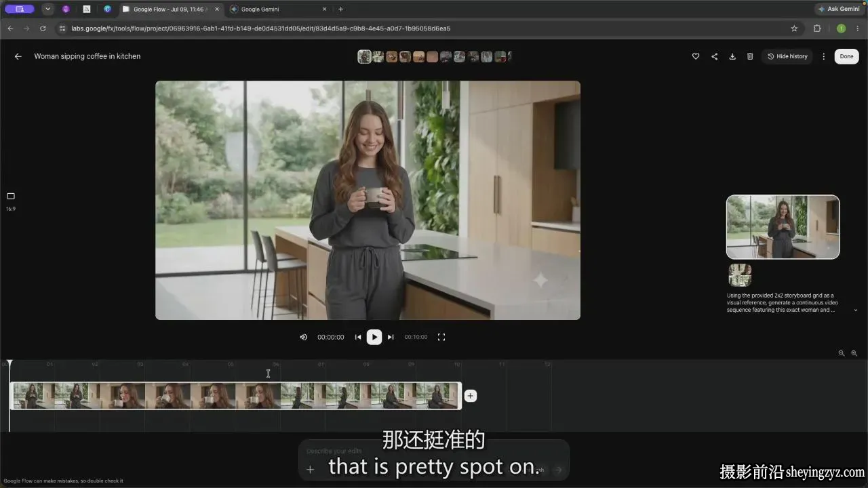Expand the history prompt text chevron

point(855,310)
